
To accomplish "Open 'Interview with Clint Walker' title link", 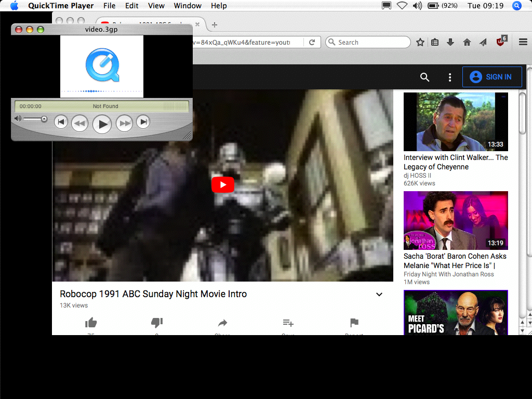I will tap(456, 162).
